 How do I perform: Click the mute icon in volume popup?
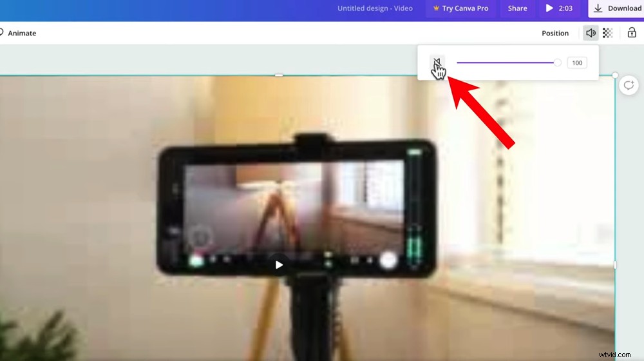pyautogui.click(x=437, y=63)
